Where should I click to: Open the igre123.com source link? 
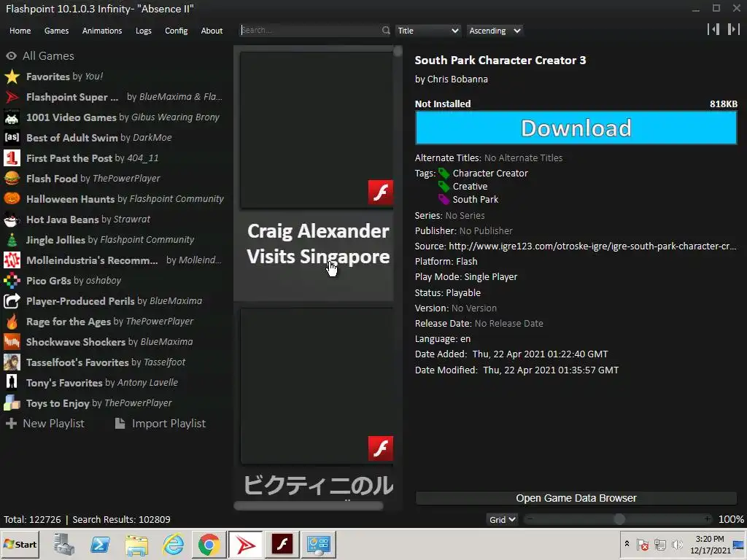(592, 246)
